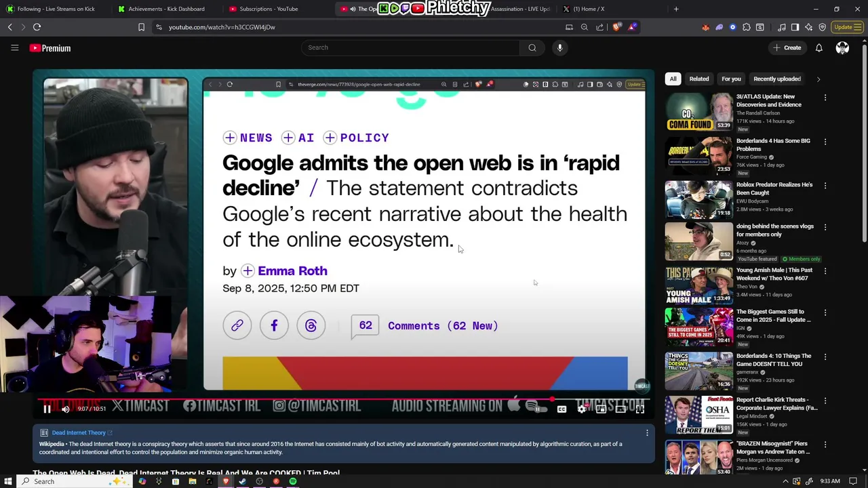Screen dimensions: 868x488
Task: Open the Phantom ghost extension
Action: [719, 27]
